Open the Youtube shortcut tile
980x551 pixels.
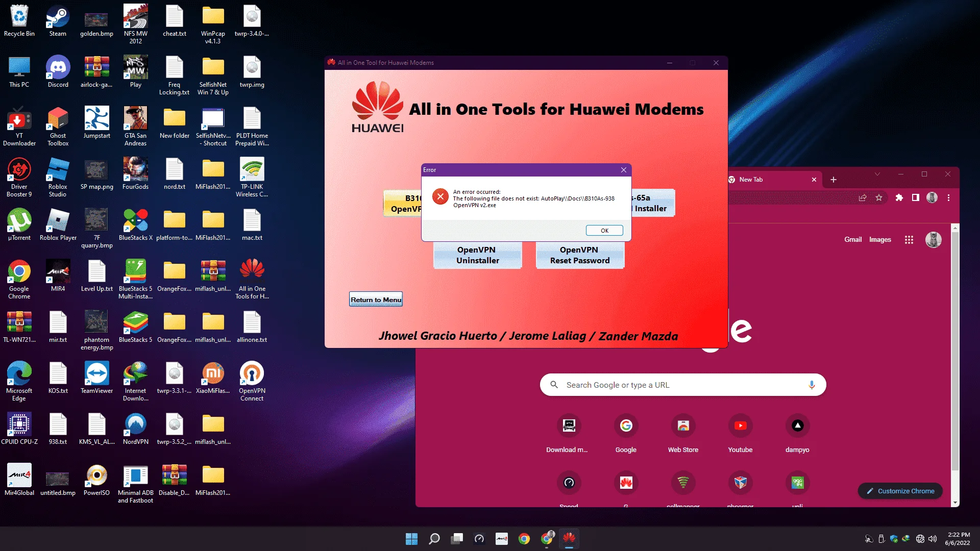740,433
